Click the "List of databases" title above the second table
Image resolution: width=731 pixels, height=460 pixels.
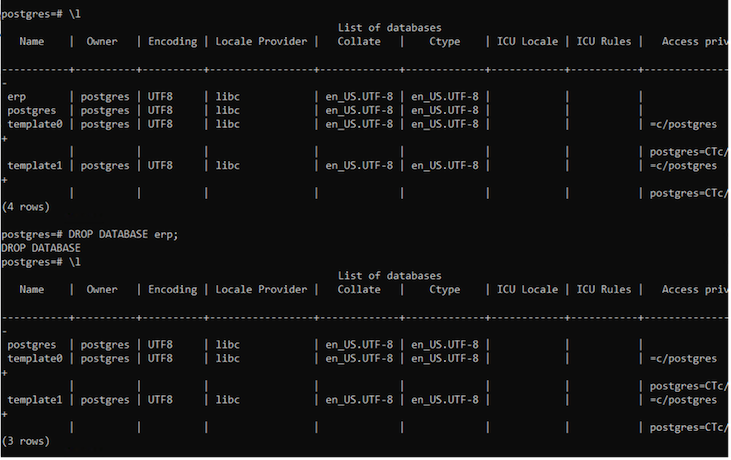point(389,276)
